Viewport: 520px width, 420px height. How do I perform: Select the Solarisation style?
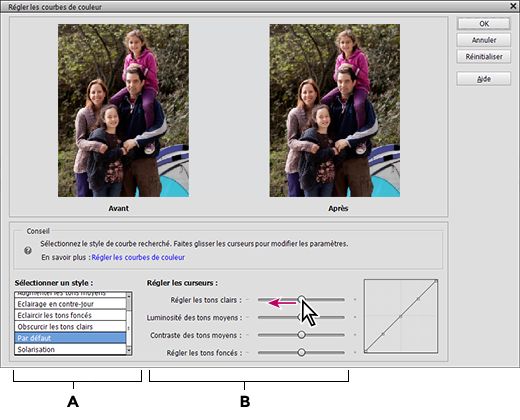pos(70,349)
